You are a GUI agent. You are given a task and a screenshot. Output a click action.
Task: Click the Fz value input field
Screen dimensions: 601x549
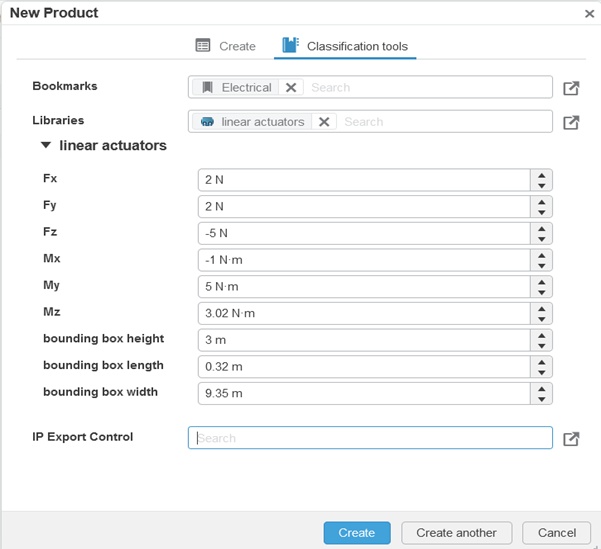click(x=363, y=233)
